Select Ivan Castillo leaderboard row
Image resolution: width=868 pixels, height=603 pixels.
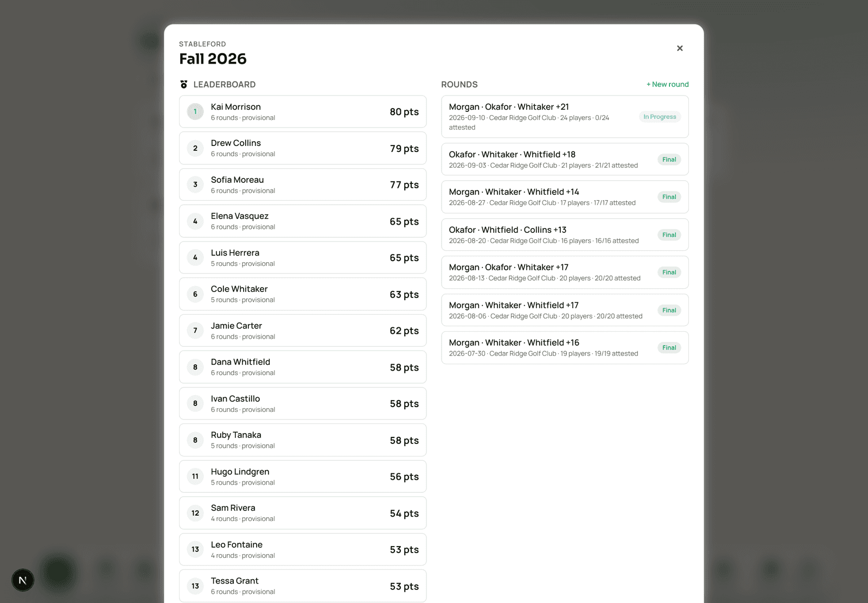tap(303, 403)
